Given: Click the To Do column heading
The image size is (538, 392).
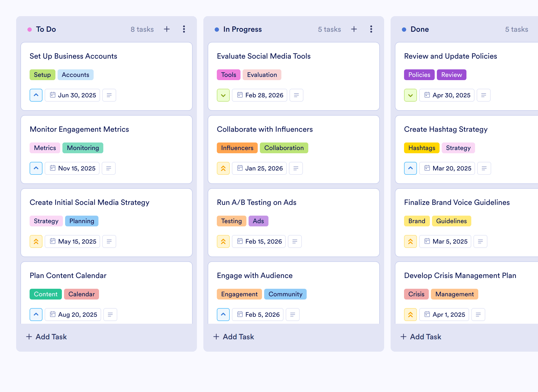Looking at the screenshot, I should pos(46,29).
